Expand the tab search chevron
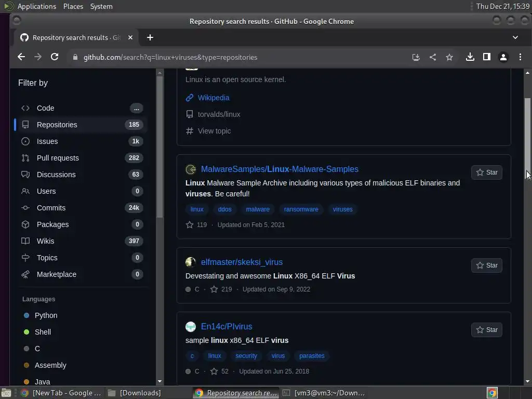Screen dimensions: 532x399 (x=515, y=37)
